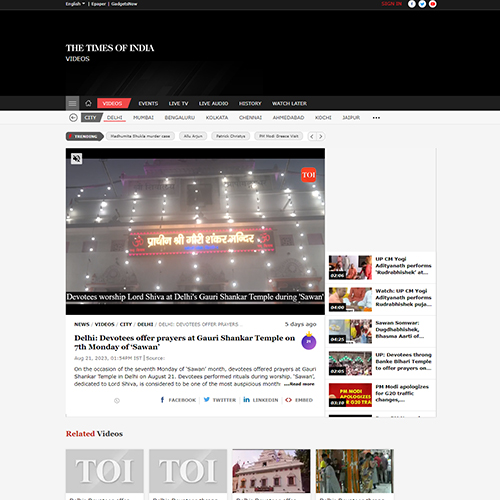
Task: Open the PM Modi Greece Visit trending tag
Action: (279, 136)
